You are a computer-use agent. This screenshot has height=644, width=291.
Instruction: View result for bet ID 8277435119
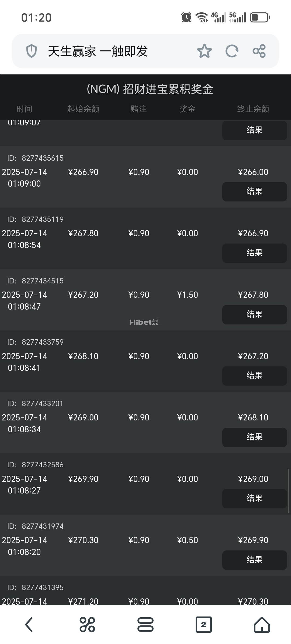click(x=254, y=253)
